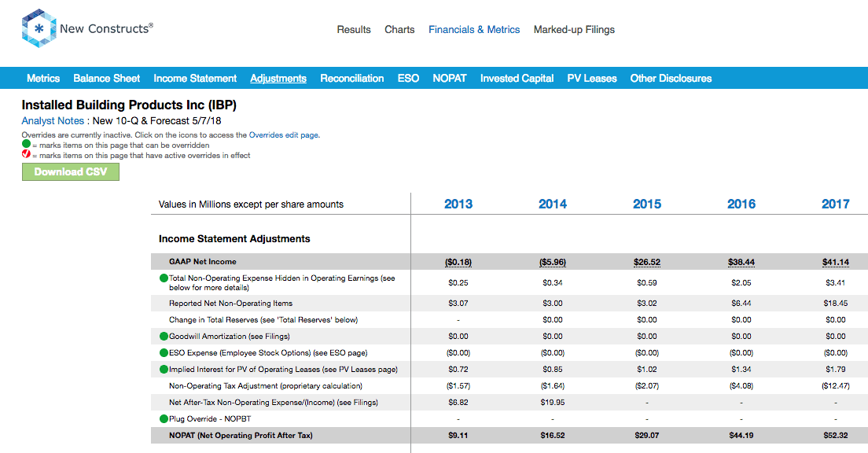Open the Charts top navigation tab
This screenshot has width=868, height=453.
point(399,29)
